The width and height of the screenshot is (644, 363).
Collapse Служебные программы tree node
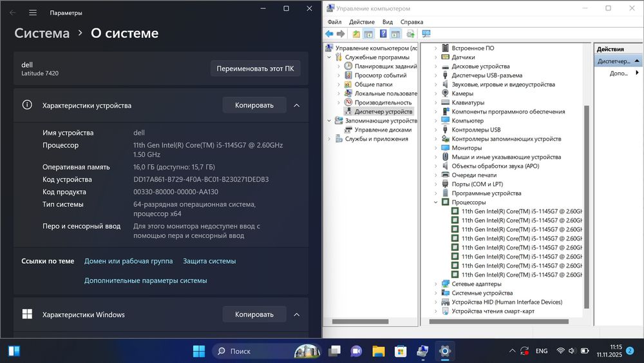click(x=329, y=57)
